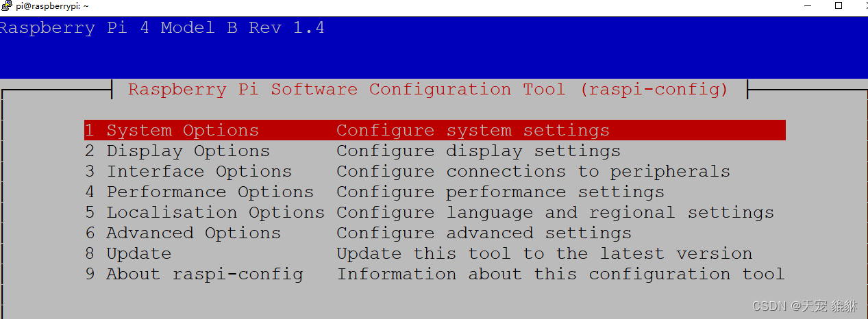The width and height of the screenshot is (868, 319).
Task: Maximize the terminal window
Action: coord(839,5)
